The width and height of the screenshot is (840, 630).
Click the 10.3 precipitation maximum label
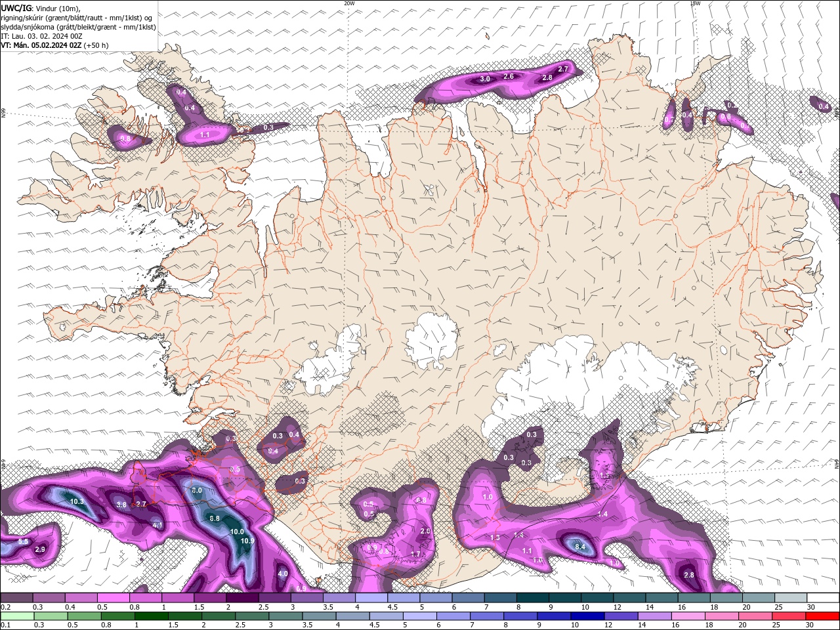pyautogui.click(x=76, y=501)
